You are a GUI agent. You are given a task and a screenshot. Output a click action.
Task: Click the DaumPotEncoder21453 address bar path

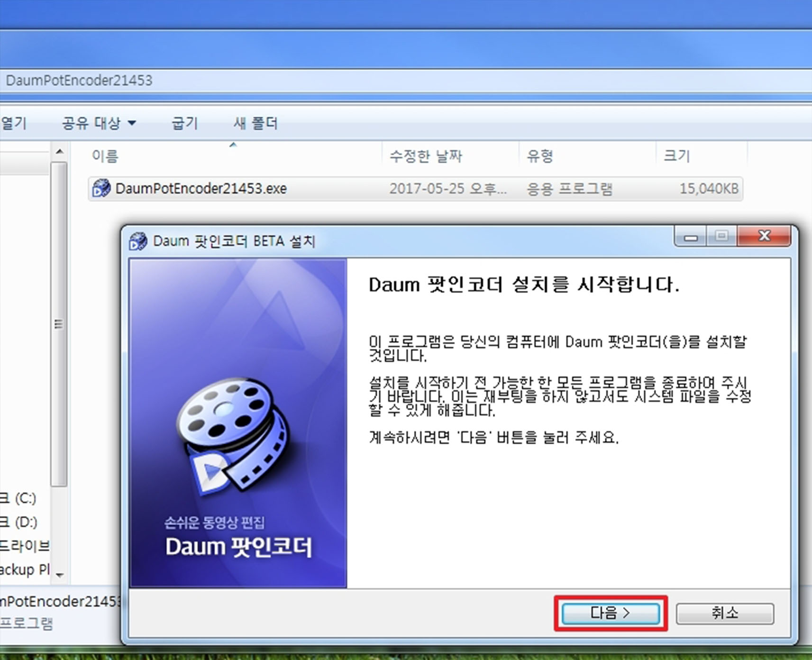pos(79,80)
